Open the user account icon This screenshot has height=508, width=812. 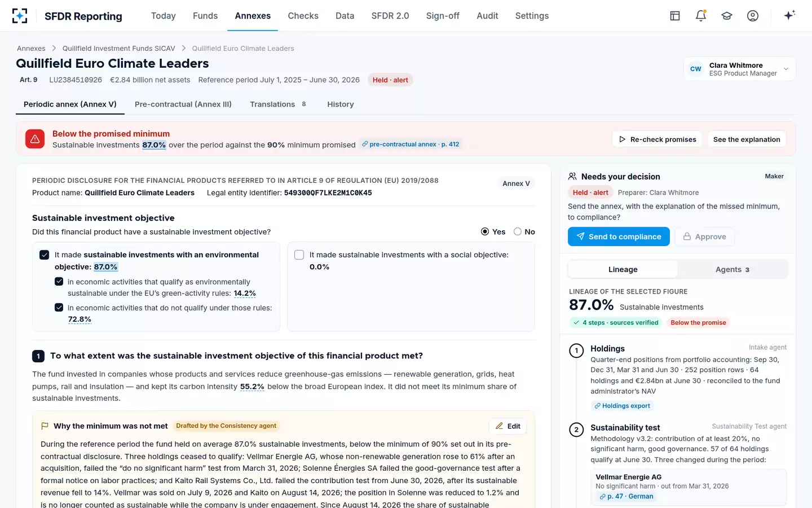753,16
